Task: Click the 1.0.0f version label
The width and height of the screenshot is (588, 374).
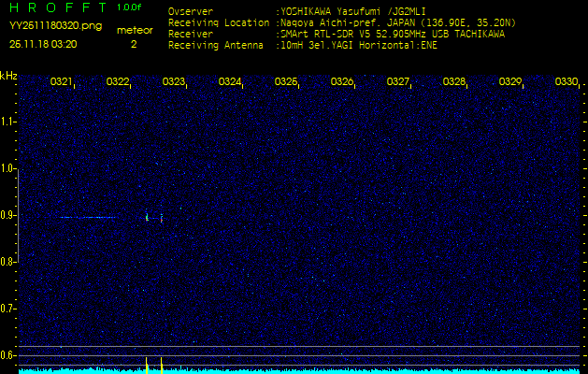Action: [130, 7]
